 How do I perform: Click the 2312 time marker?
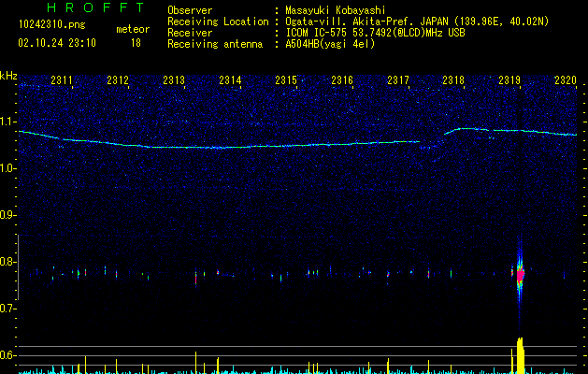click(118, 80)
